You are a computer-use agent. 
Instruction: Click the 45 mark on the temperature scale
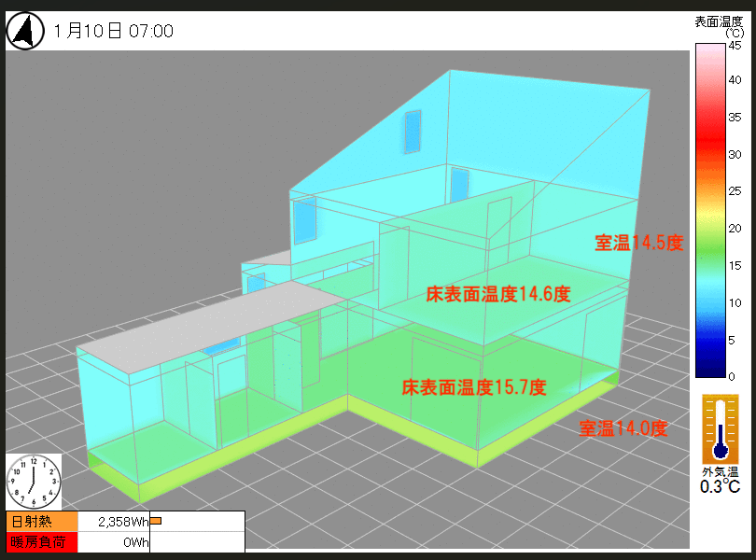pyautogui.click(x=735, y=44)
